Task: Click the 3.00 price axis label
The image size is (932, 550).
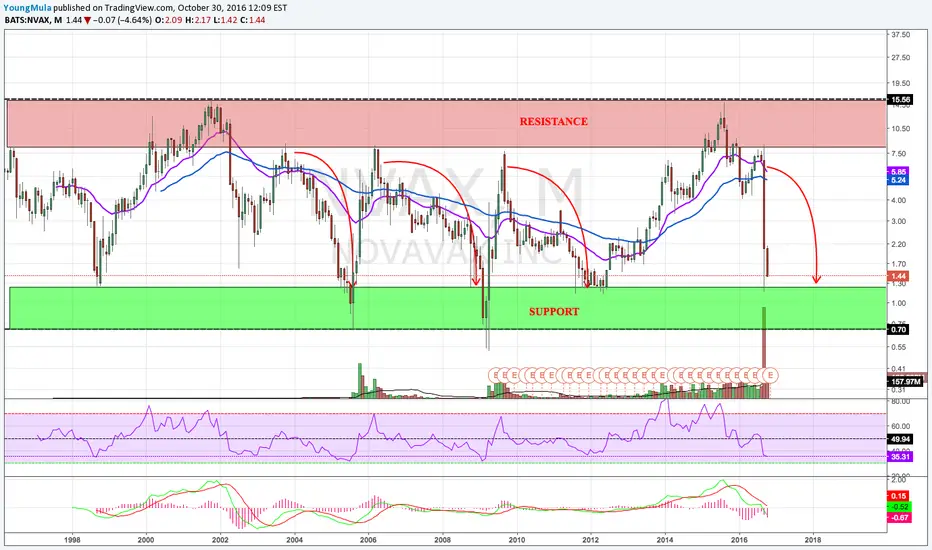Action: pos(899,221)
